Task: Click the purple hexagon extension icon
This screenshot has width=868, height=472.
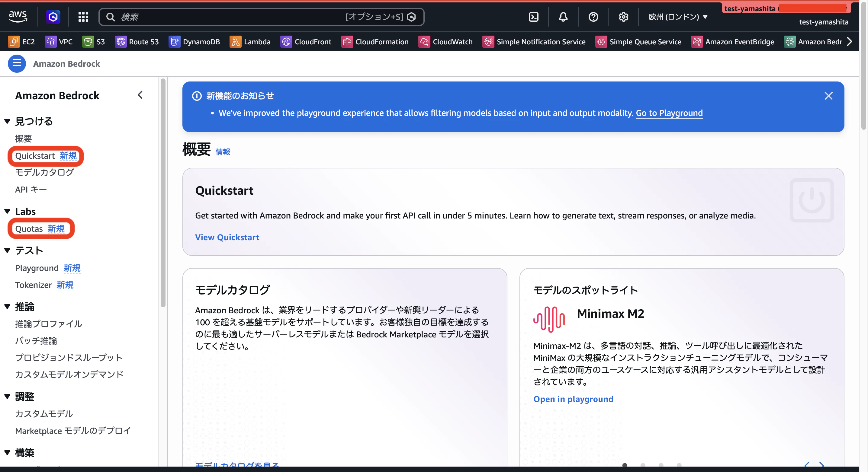Action: [53, 17]
